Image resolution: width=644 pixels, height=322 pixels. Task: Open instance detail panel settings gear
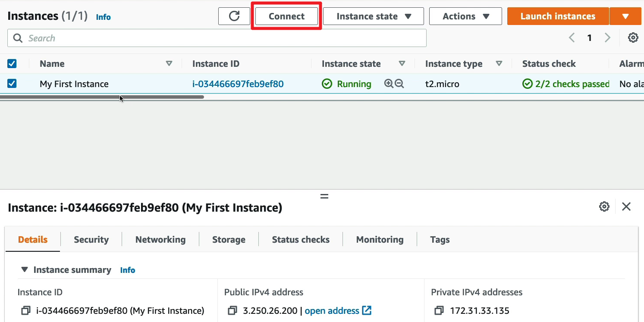pos(604,207)
